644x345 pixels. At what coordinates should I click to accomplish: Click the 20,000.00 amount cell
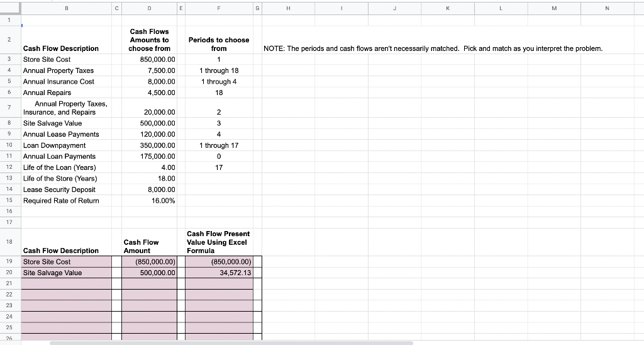pyautogui.click(x=150, y=108)
